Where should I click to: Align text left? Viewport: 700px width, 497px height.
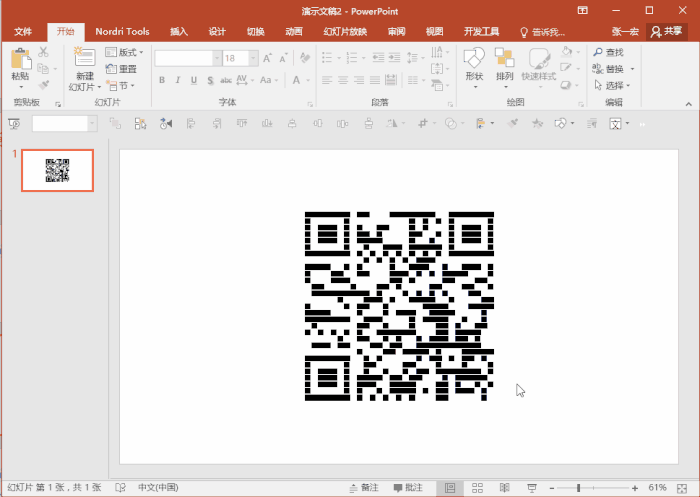[x=327, y=80]
